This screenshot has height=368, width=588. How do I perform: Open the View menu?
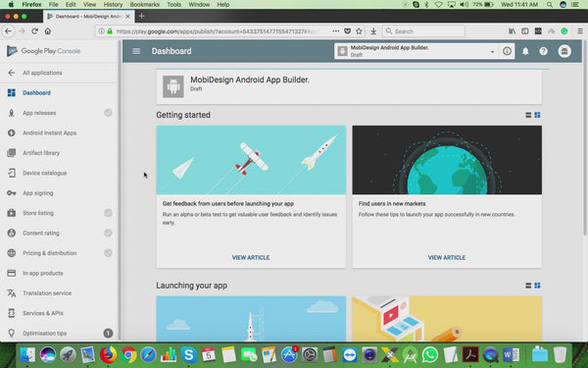pyautogui.click(x=89, y=5)
